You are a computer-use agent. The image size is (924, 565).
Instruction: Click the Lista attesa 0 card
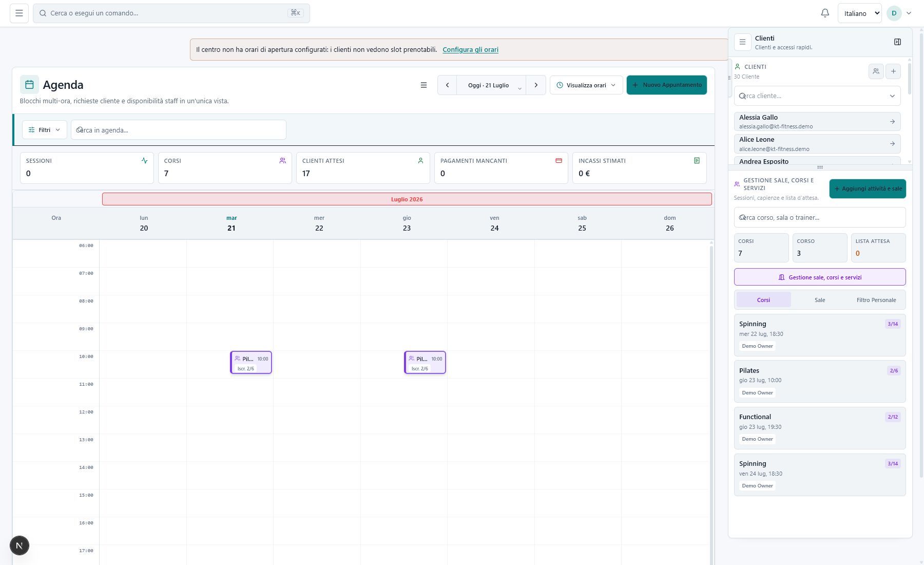click(x=878, y=248)
